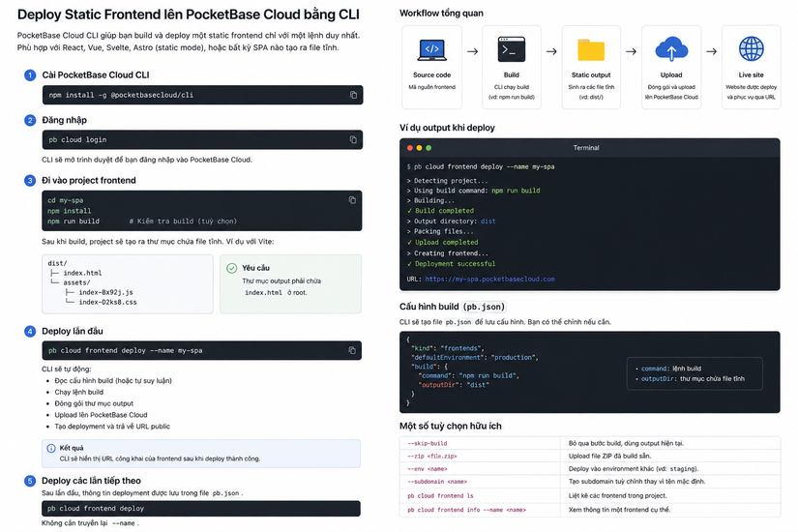Click the Cấu hình build (pb.json) heading
Viewport: 798px width, 532px height.
pos(453,307)
